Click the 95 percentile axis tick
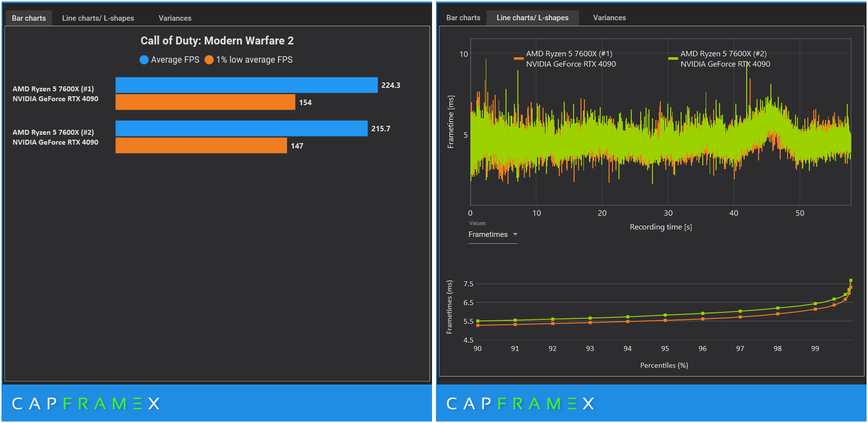This screenshot has height=423, width=868. coord(665,348)
